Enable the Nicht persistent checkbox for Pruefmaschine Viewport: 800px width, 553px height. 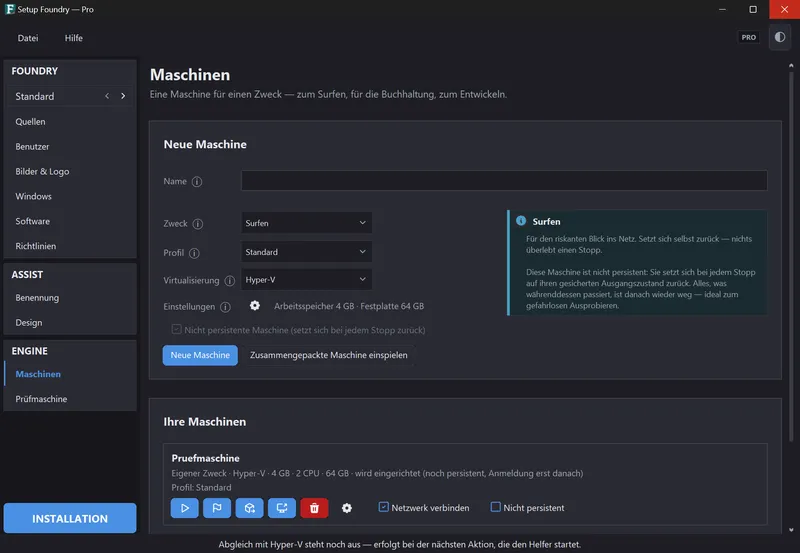click(495, 507)
